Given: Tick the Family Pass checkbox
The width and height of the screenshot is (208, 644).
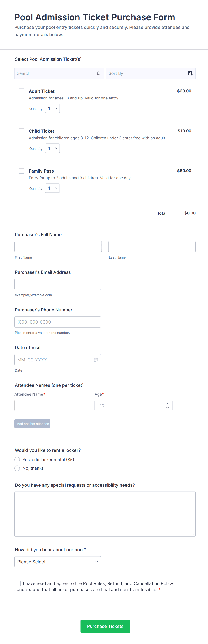Looking at the screenshot, I should [x=22, y=171].
